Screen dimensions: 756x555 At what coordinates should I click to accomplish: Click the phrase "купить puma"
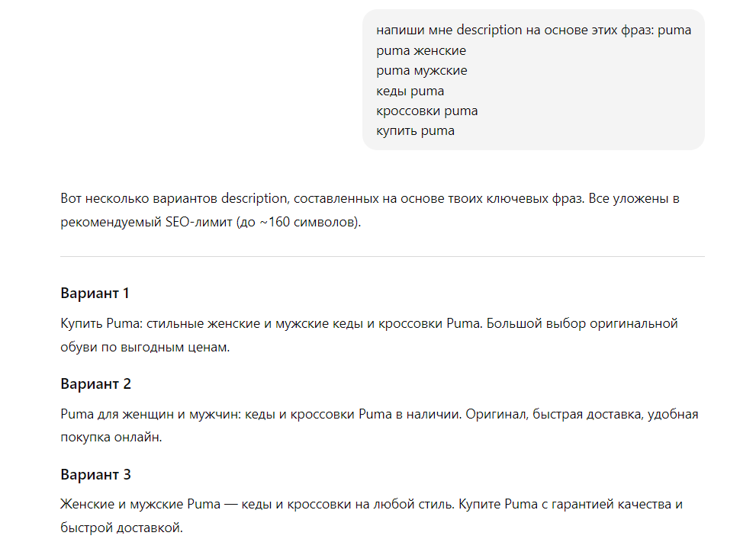[415, 131]
